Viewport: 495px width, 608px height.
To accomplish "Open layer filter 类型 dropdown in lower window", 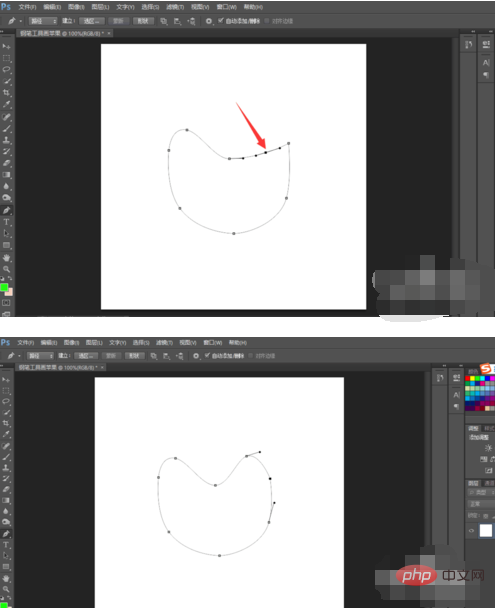I will pos(481,492).
